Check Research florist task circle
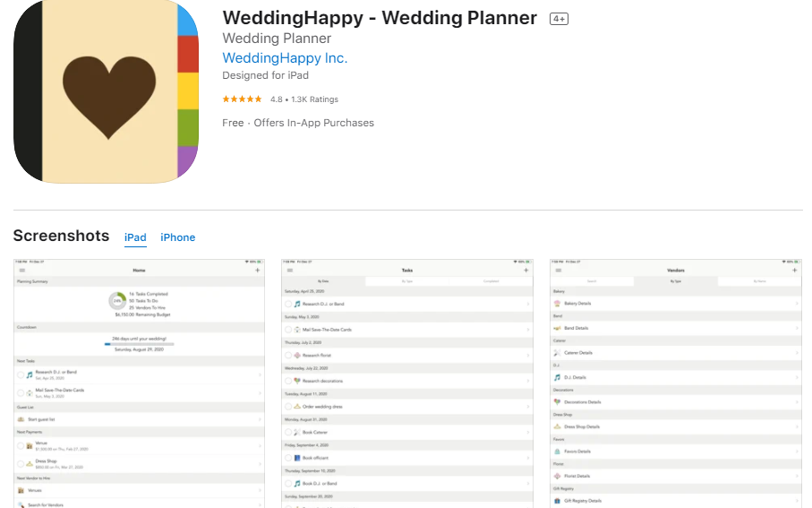This screenshot has height=508, width=812. coord(288,355)
